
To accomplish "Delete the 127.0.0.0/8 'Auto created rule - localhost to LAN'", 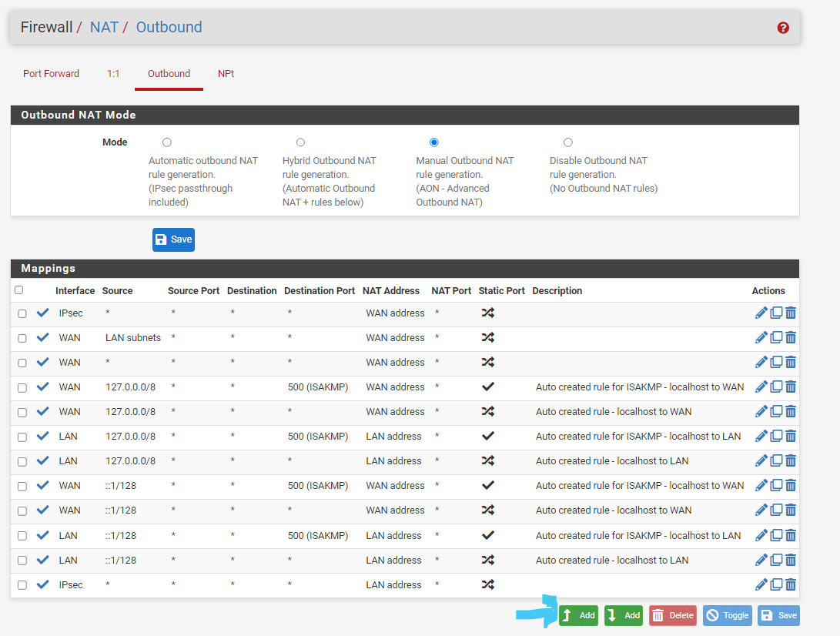I will click(791, 460).
